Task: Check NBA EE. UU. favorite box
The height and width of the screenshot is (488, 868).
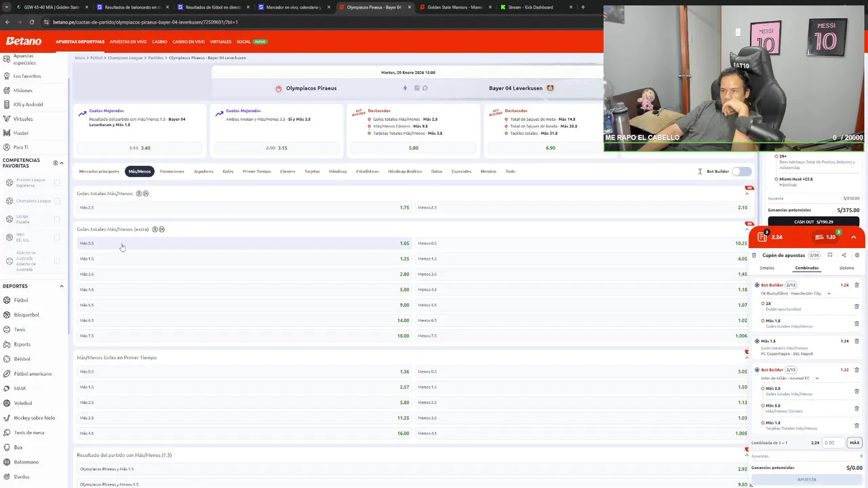Action: pyautogui.click(x=57, y=237)
